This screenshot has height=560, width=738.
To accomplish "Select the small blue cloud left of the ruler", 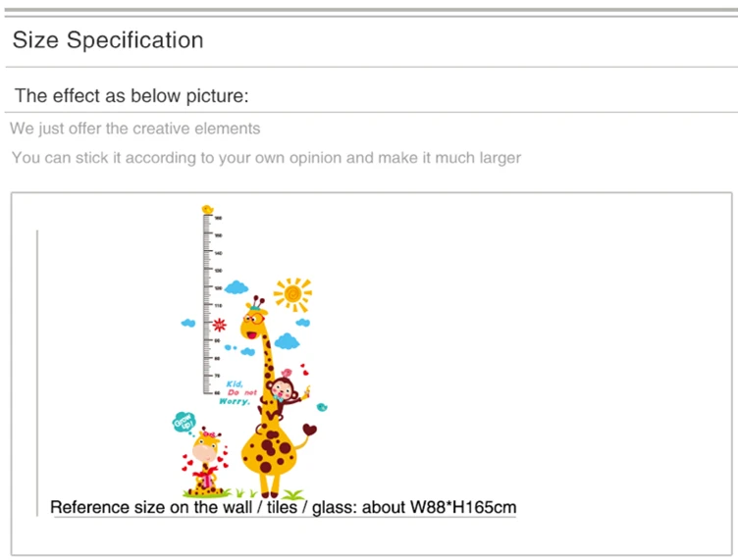I will pos(188,323).
